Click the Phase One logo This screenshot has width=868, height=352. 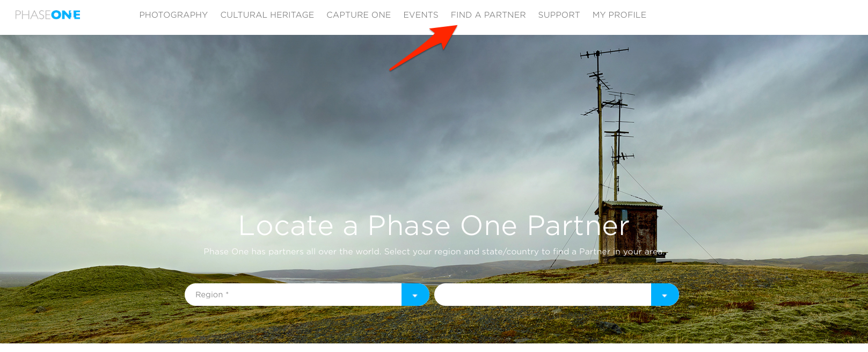[48, 15]
